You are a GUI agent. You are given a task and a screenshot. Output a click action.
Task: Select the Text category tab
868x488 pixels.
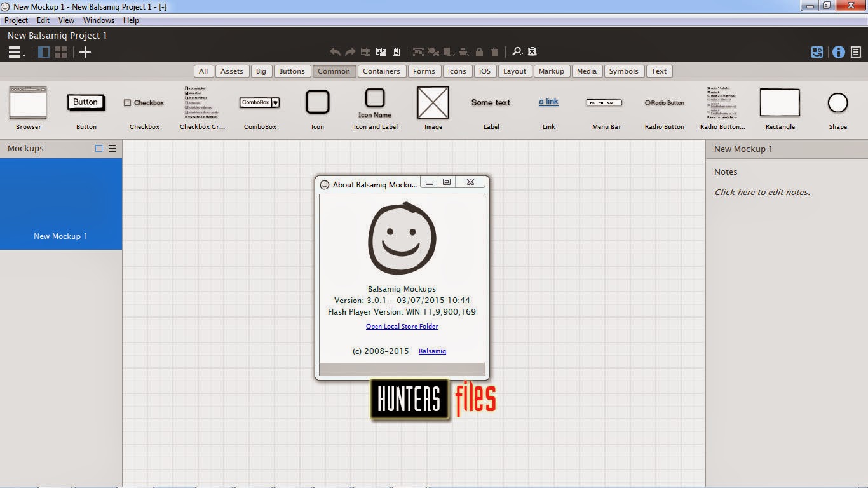tap(659, 71)
